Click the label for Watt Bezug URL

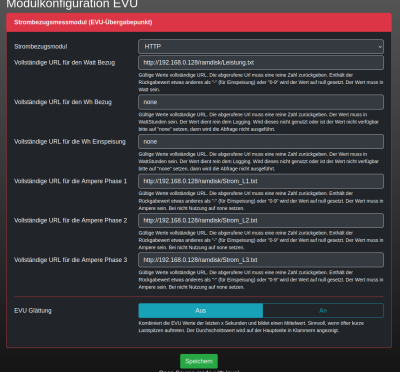65,63
